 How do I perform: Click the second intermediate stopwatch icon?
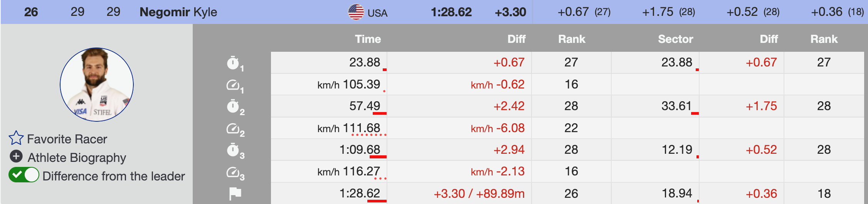coord(233,106)
